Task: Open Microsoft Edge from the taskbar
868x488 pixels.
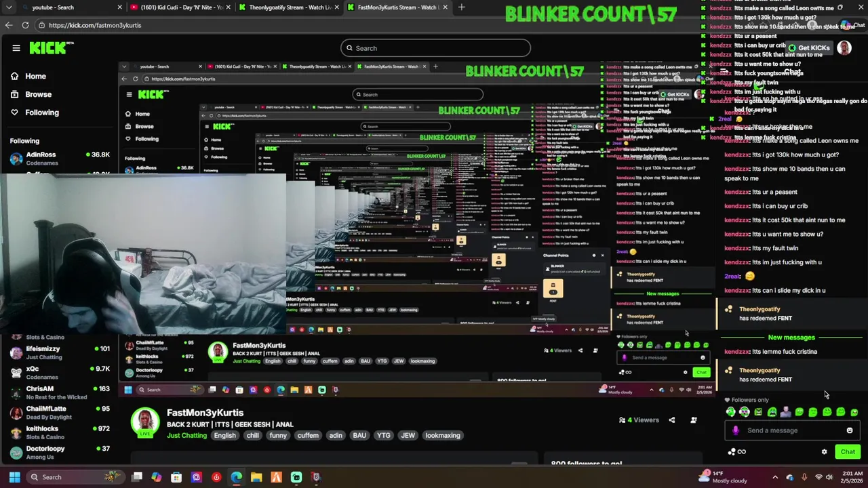Action: 236,477
